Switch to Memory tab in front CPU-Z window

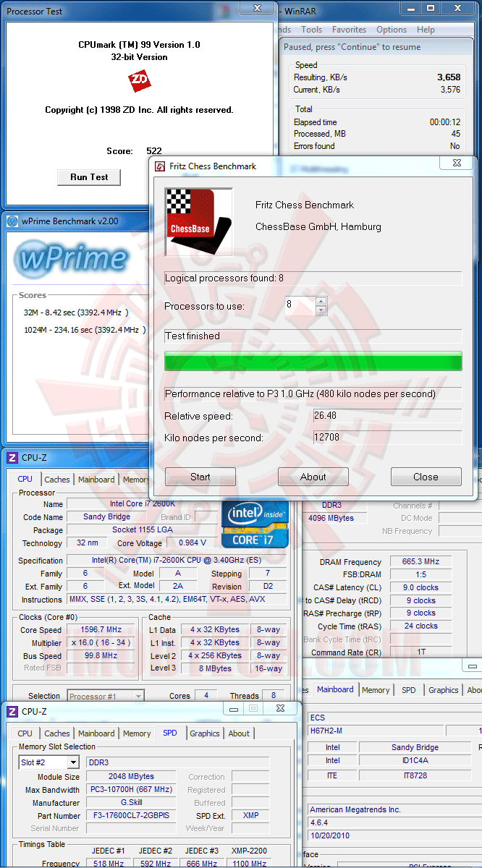(137, 733)
